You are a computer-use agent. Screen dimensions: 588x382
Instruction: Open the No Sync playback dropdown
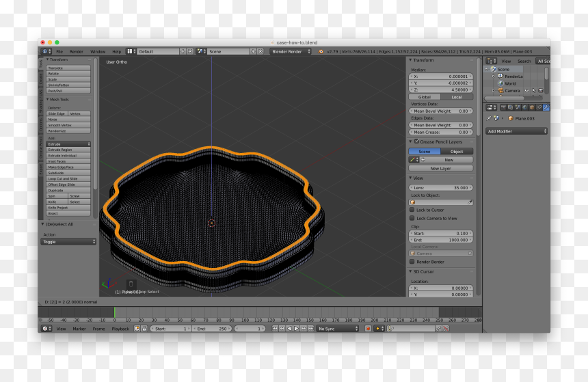pyautogui.click(x=338, y=329)
